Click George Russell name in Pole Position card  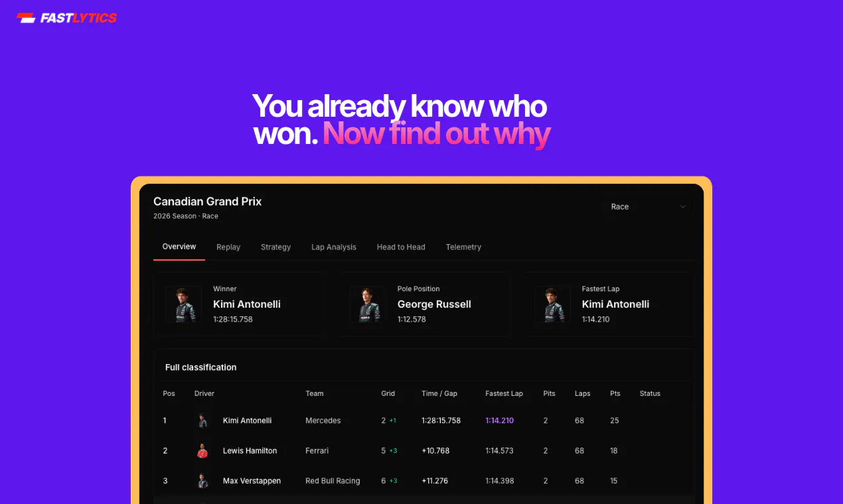(434, 304)
